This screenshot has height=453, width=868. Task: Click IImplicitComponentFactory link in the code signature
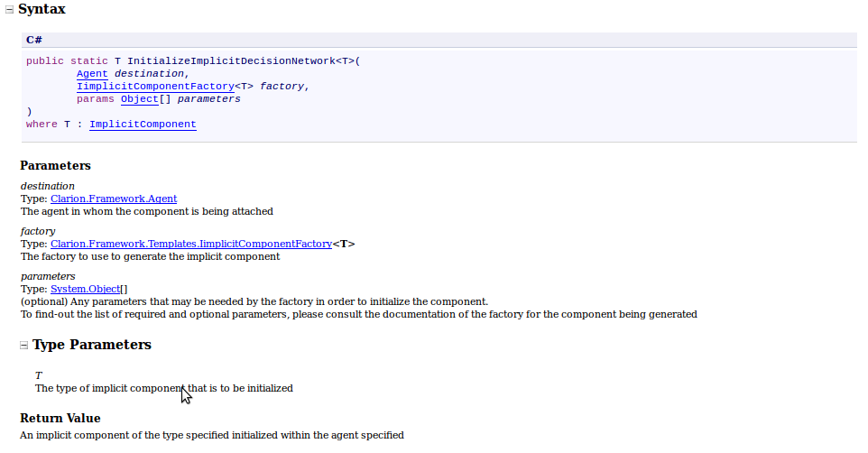pos(155,87)
